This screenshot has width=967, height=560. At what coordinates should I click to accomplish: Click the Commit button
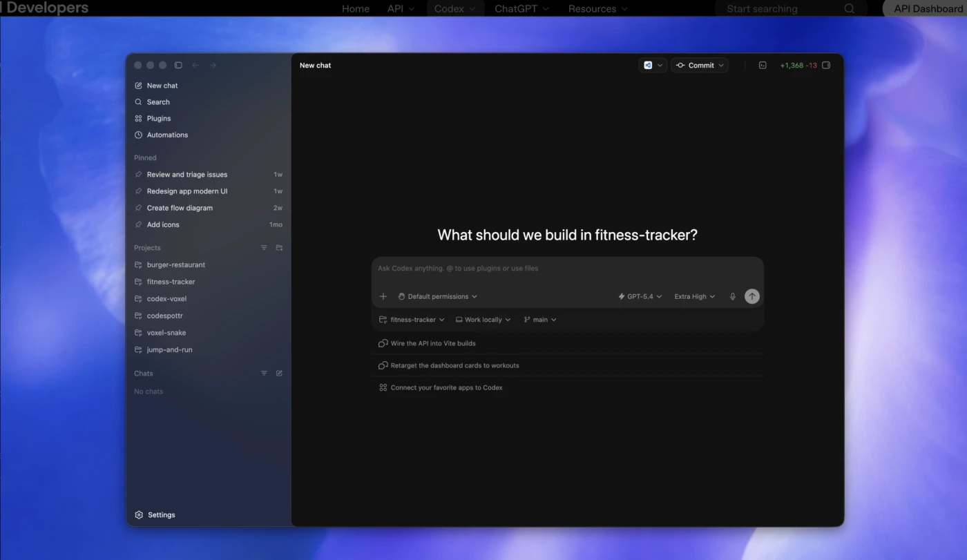(695, 66)
